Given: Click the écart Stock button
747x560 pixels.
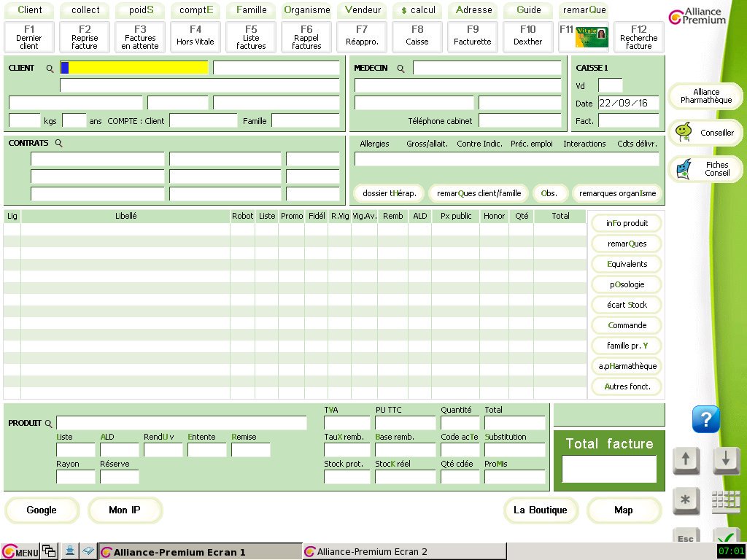Looking at the screenshot, I should (x=627, y=306).
